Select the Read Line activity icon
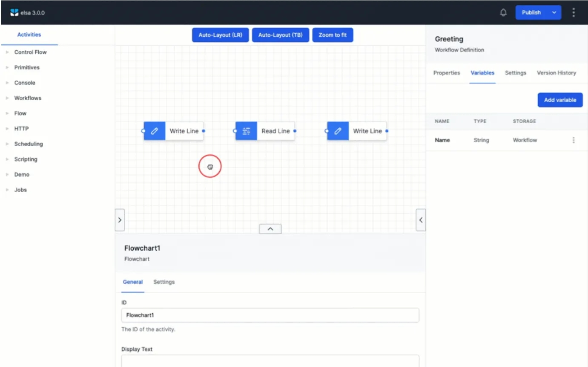Viewport: 588px width, 367px height. point(247,131)
